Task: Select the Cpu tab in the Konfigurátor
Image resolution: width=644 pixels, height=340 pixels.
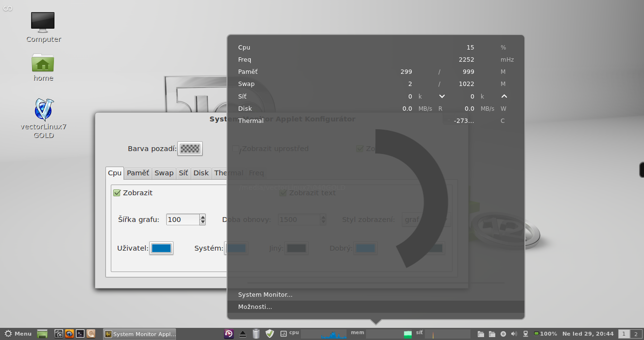Action: 115,173
